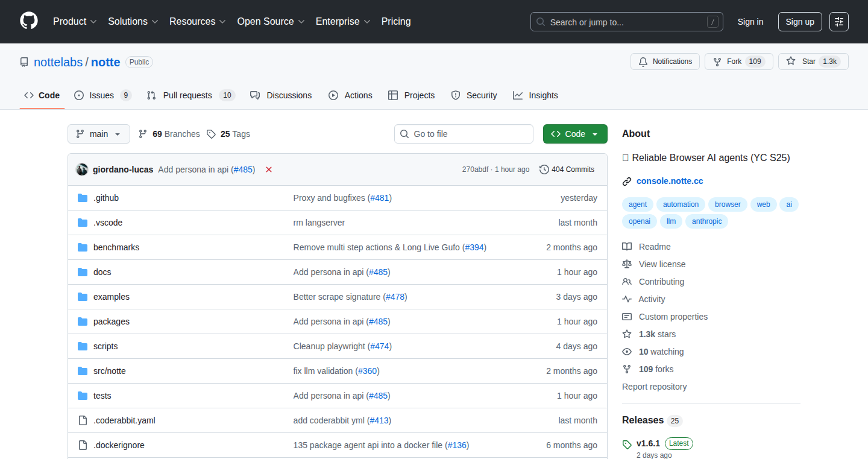Image resolution: width=868 pixels, height=459 pixels.
Task: Click the Notifications bell icon
Action: point(643,62)
